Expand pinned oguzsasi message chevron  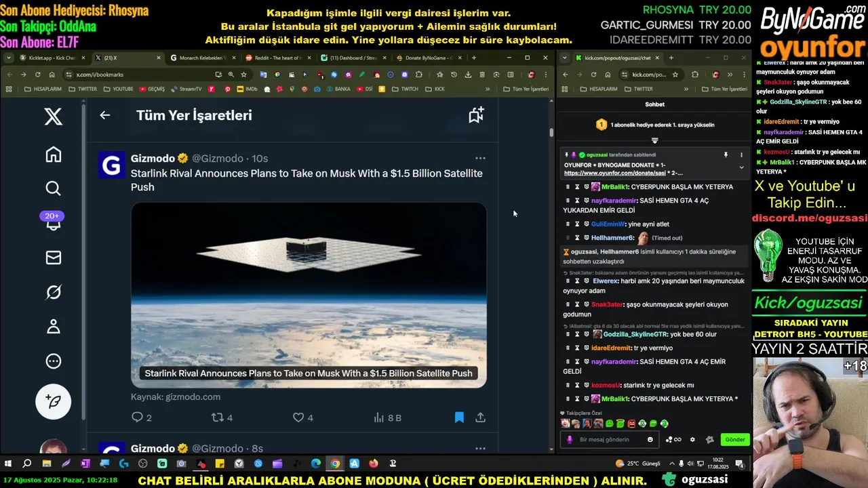coord(741,167)
